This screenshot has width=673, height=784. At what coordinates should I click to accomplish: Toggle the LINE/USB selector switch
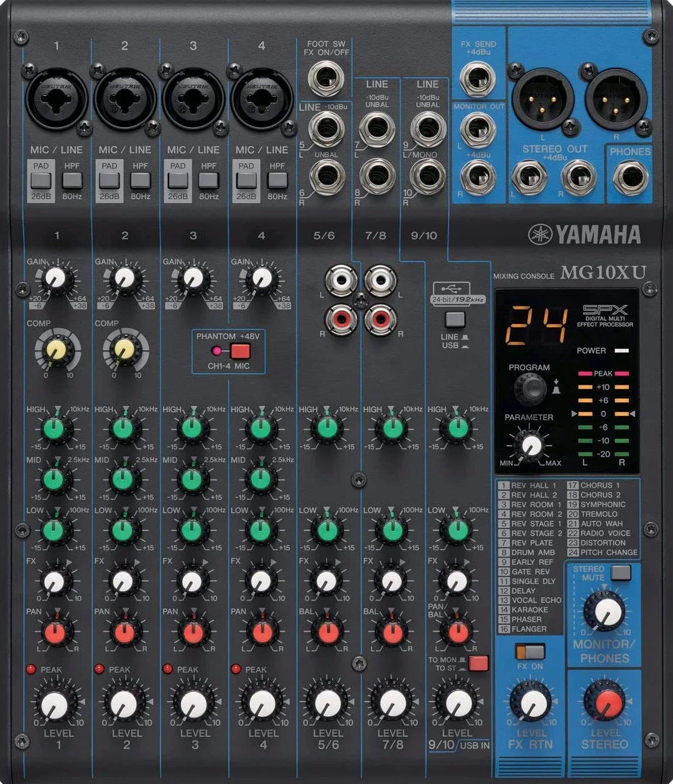click(455, 320)
